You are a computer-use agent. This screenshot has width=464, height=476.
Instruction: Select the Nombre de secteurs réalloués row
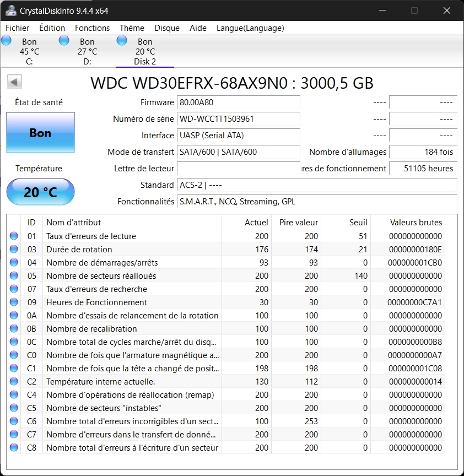tap(132, 276)
